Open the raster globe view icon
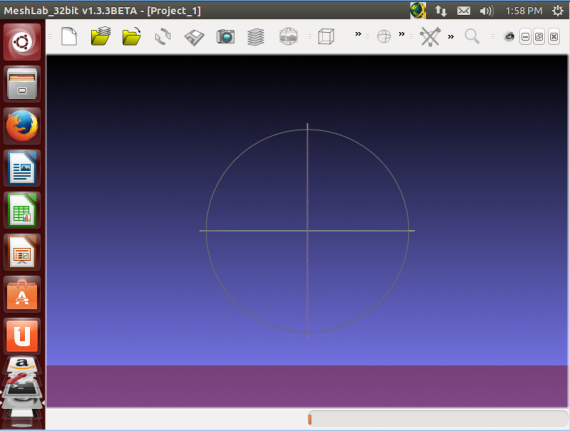 (x=289, y=36)
